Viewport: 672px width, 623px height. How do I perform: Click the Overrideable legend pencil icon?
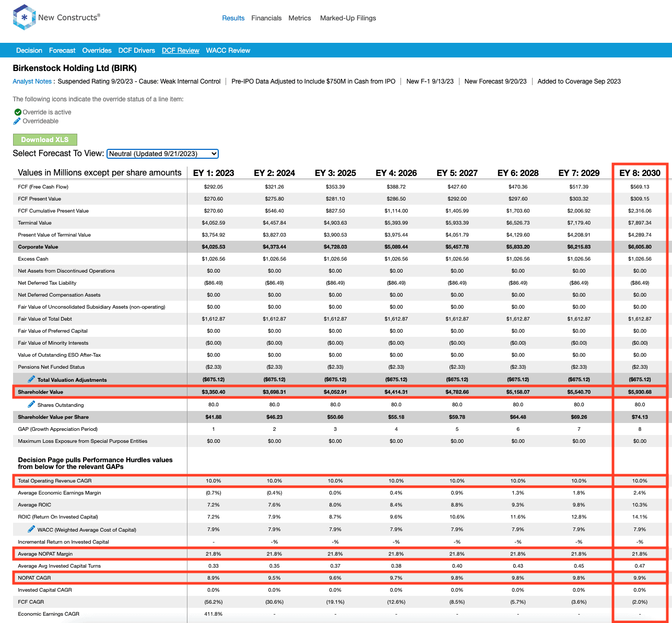pyautogui.click(x=17, y=121)
